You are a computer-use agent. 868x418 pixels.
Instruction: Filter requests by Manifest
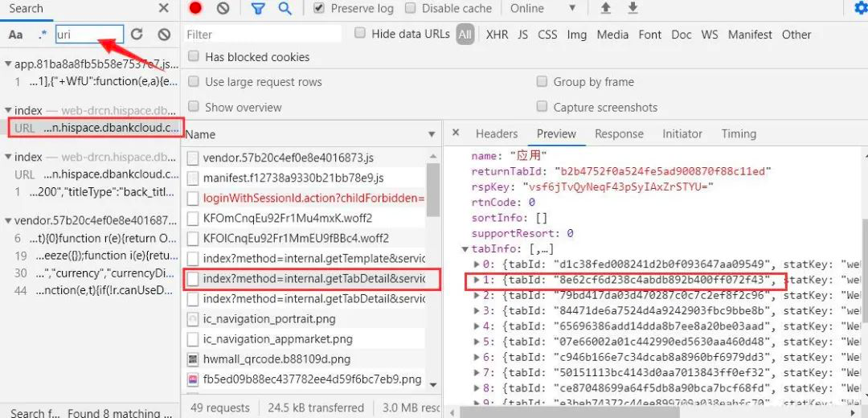(x=750, y=35)
